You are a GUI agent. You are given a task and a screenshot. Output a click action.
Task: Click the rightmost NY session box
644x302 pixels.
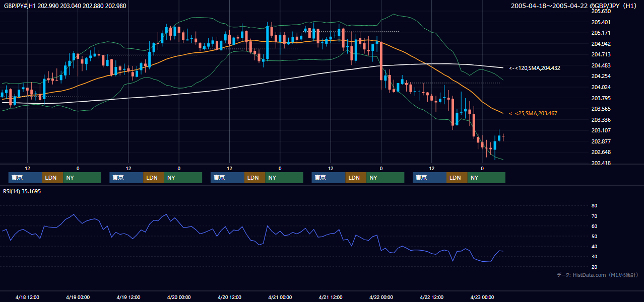tap(486, 178)
